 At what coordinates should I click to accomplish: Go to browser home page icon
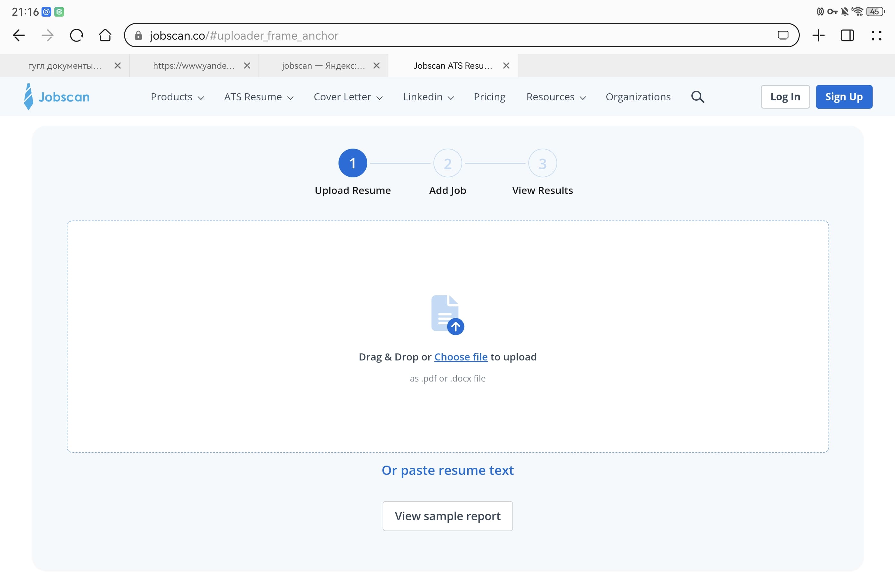coord(105,35)
